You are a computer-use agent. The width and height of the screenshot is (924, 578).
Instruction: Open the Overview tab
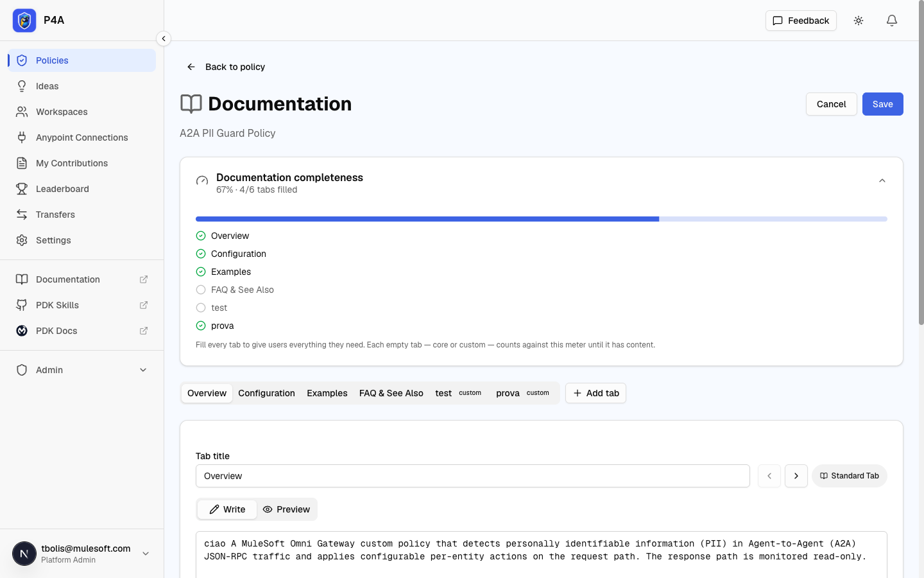pos(207,393)
